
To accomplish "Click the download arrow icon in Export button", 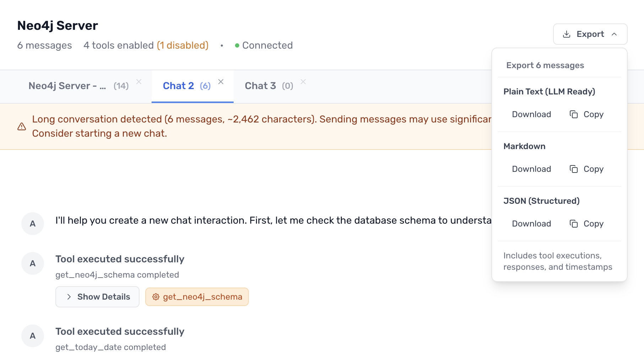I will (567, 34).
